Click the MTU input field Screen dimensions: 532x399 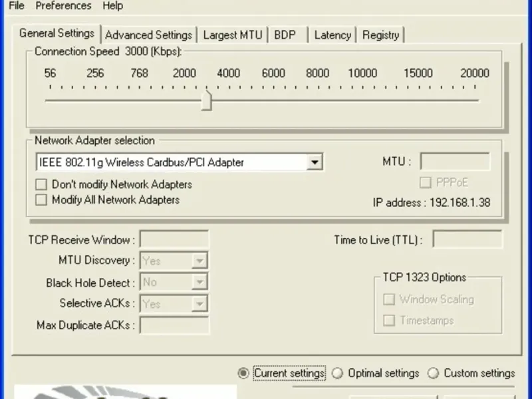click(455, 161)
